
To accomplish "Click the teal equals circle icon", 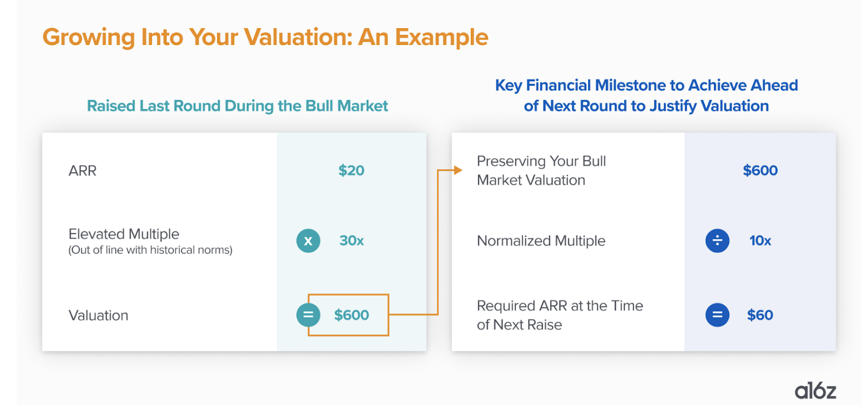I will click(x=308, y=315).
